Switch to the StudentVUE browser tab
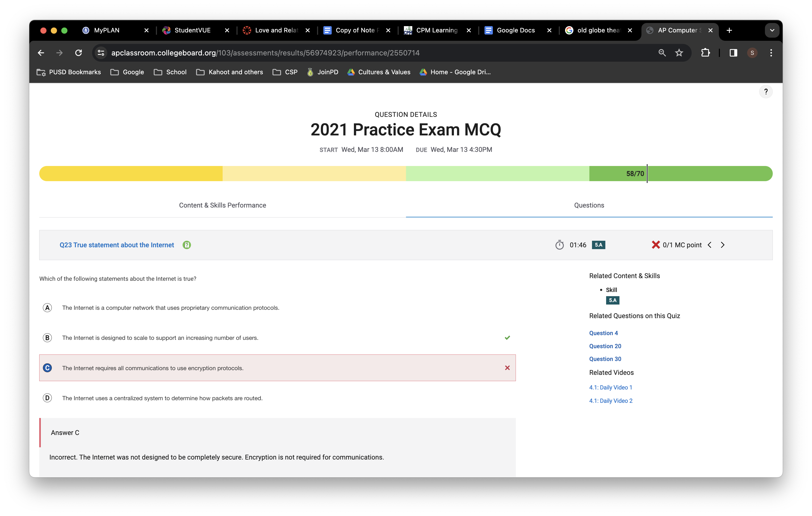Screen dimensions: 812x516 tap(192, 30)
